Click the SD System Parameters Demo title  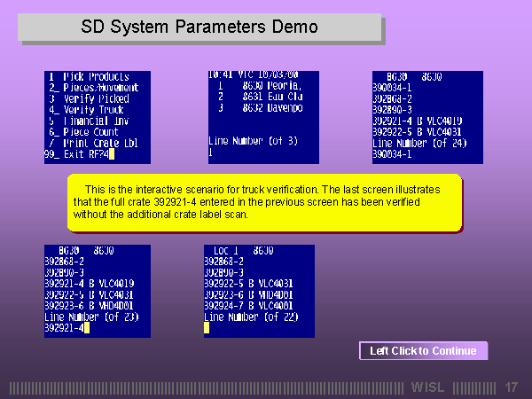tap(199, 27)
